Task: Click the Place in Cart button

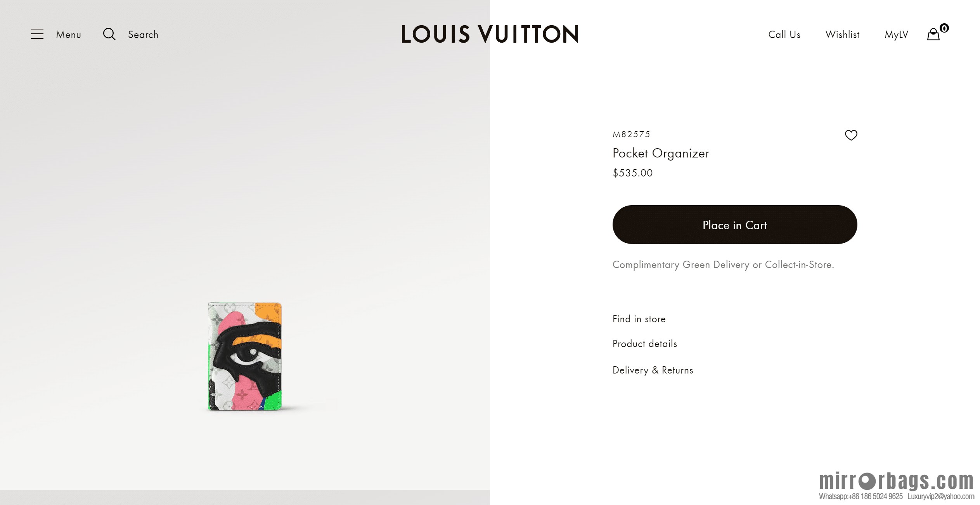Action: click(x=734, y=225)
